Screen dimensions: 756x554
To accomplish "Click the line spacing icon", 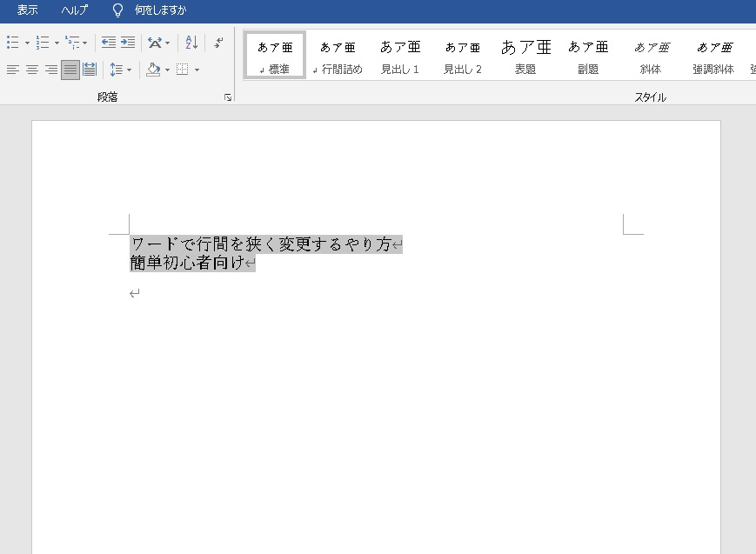I will tap(117, 70).
